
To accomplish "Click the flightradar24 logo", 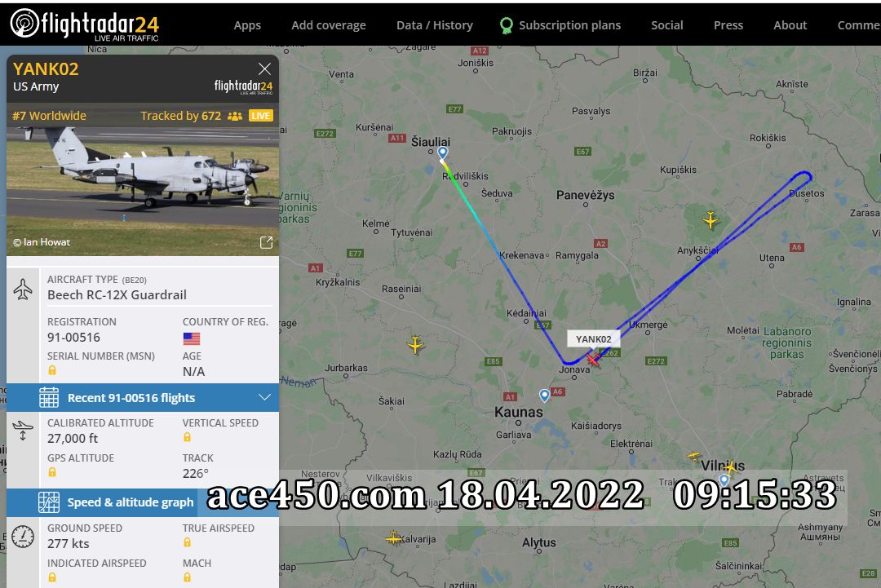I will click(x=85, y=24).
